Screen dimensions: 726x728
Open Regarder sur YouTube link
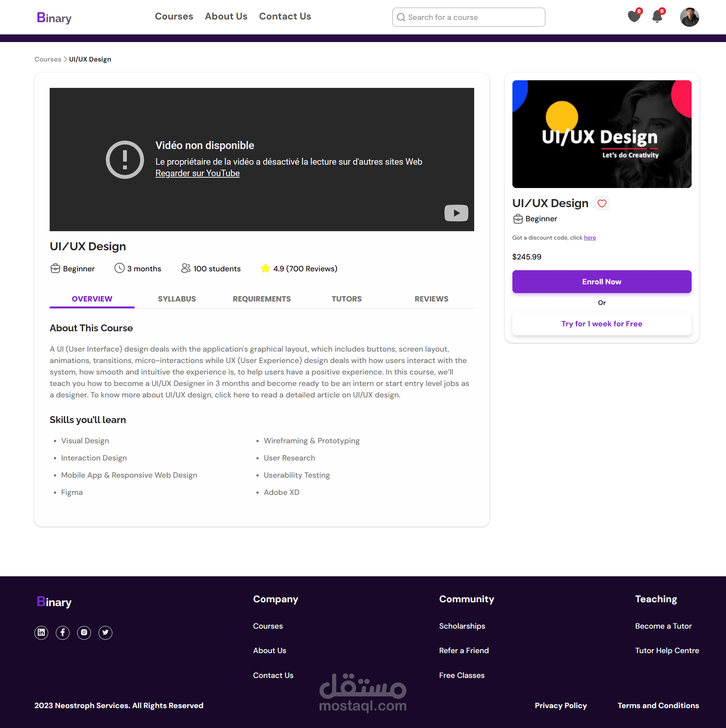click(x=198, y=173)
